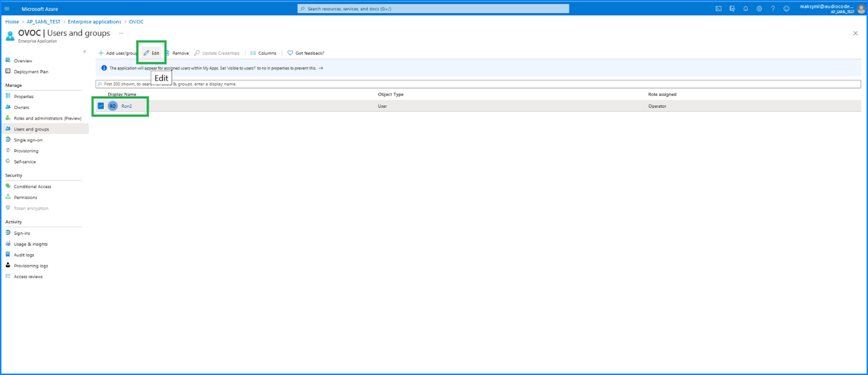Open the more options ellipsis near title

pos(121,33)
